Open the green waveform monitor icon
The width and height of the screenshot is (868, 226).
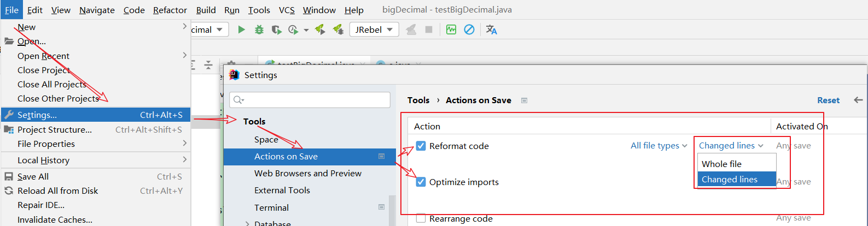pos(451,29)
